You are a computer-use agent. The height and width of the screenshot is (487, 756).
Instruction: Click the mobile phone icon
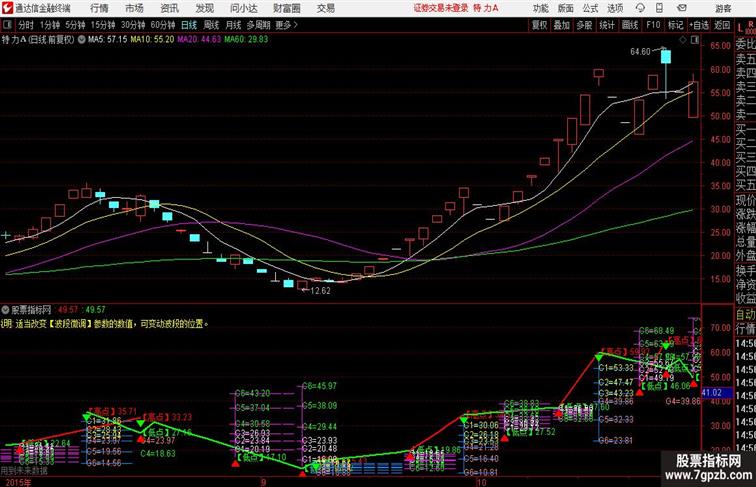(x=660, y=8)
